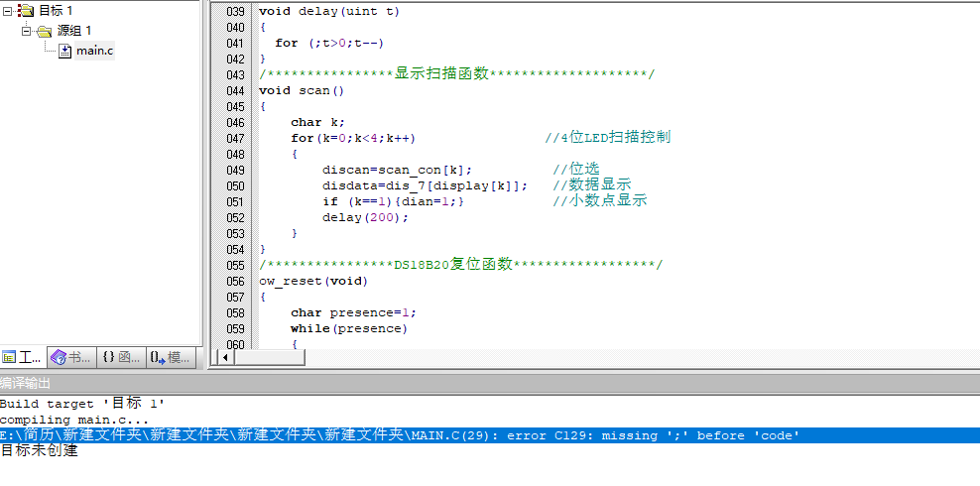This screenshot has height=486, width=980.
Task: Collapse the 目标 1 tree node
Action: tap(9, 11)
